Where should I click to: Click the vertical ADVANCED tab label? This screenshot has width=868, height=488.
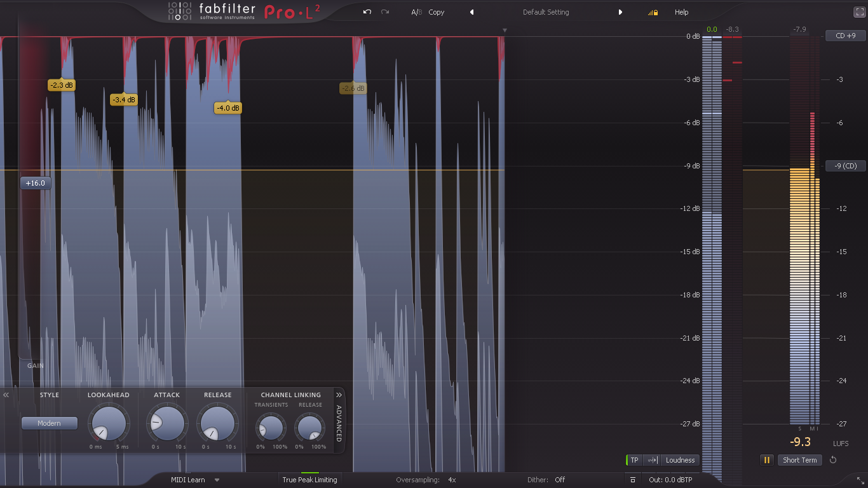(x=339, y=423)
